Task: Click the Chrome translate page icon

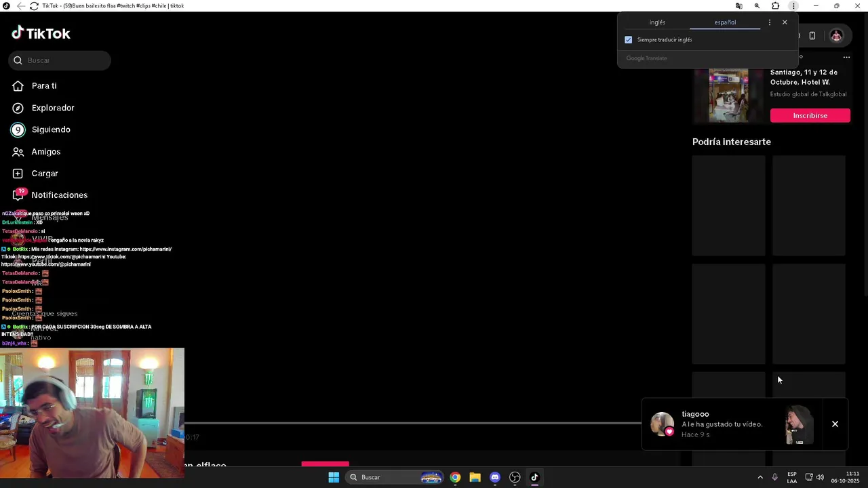Action: tap(739, 6)
